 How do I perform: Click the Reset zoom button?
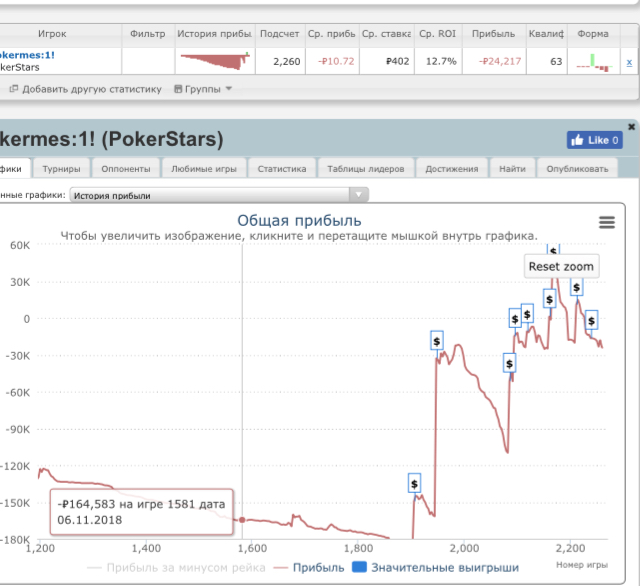[x=561, y=266]
